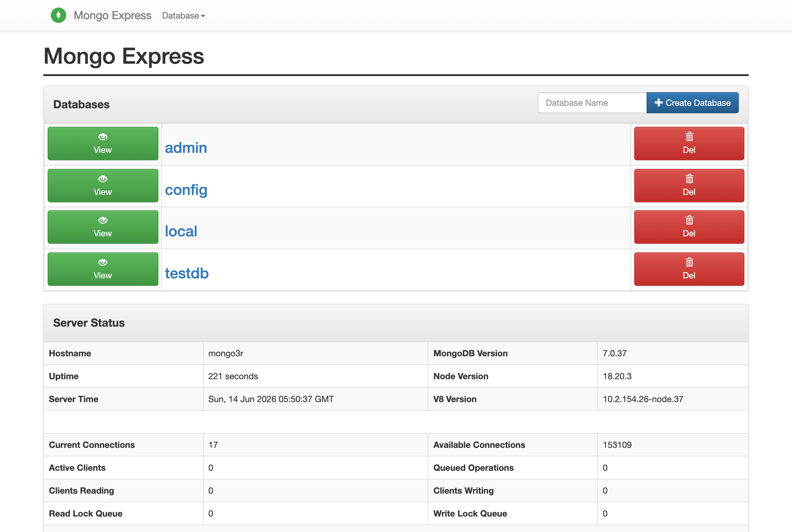
Task: Delete the config database
Action: 689,186
